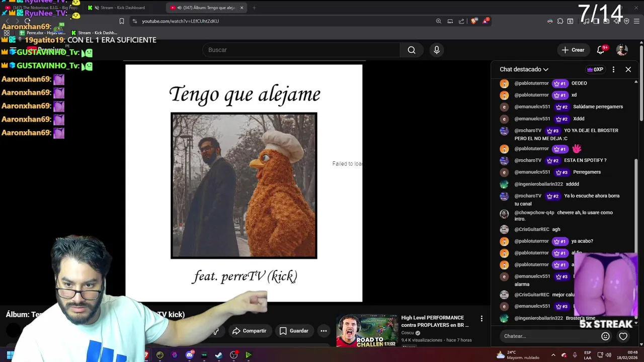This screenshot has height=362, width=644.
Task: Open YouTube notifications bell
Action: click(601, 50)
